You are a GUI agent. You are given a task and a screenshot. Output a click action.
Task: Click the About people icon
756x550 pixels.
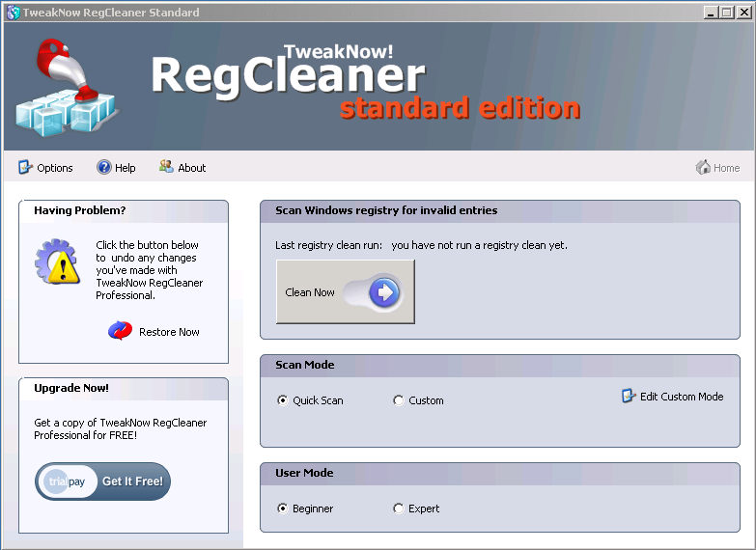coord(166,167)
